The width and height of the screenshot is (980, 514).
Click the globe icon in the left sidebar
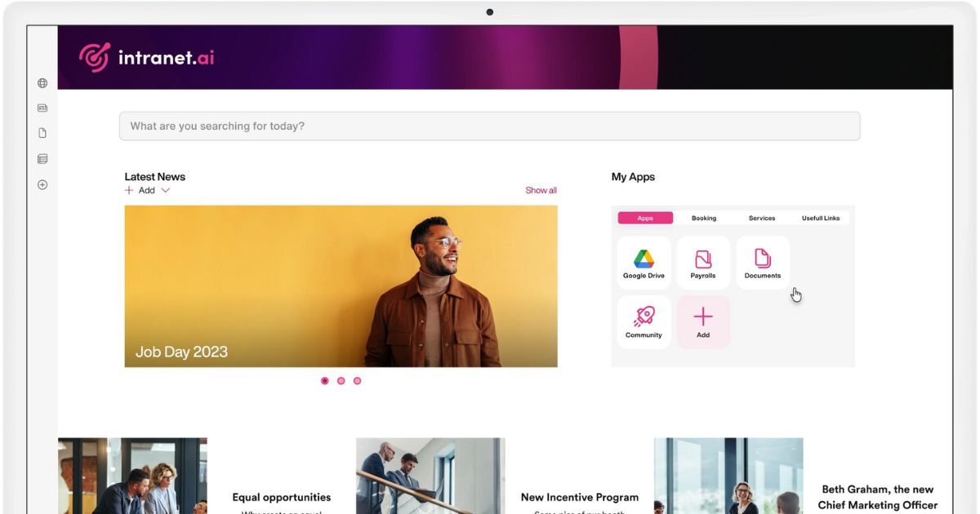[42, 83]
